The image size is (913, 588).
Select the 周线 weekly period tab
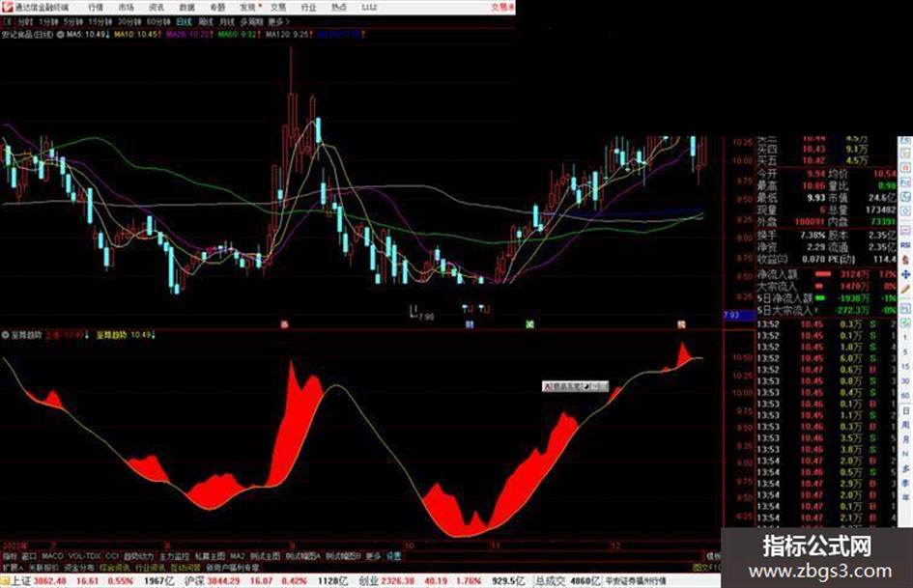tap(206, 22)
